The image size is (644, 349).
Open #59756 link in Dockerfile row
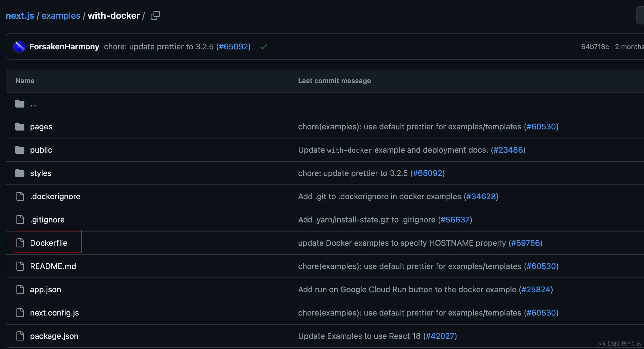(525, 243)
